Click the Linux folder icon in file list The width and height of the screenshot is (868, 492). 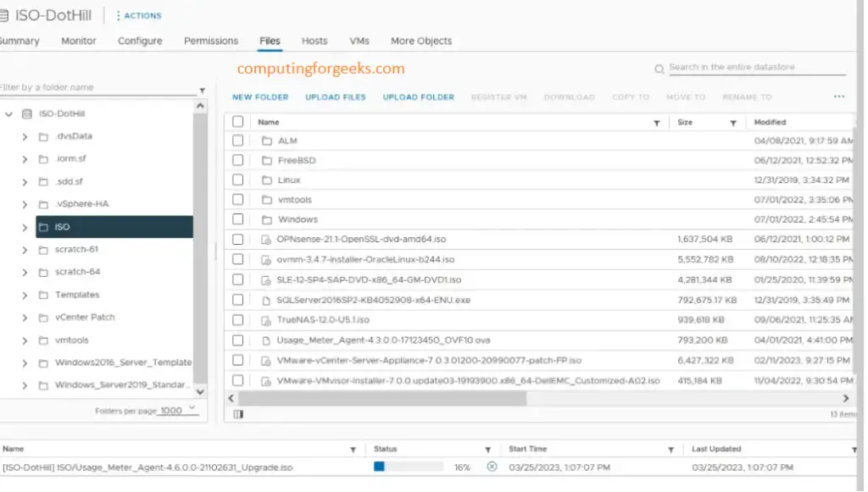pyautogui.click(x=266, y=180)
